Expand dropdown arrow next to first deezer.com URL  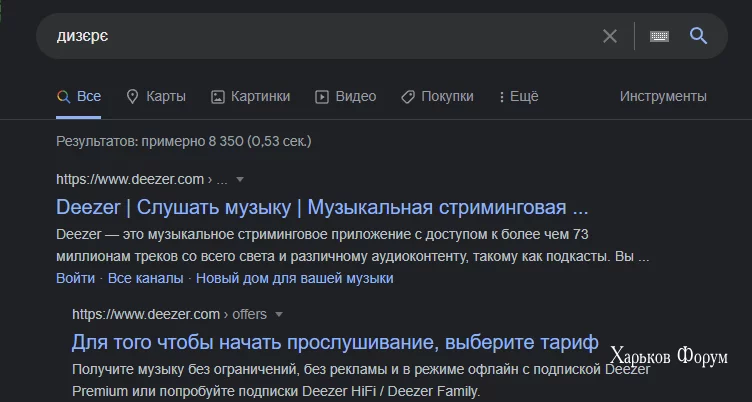coord(240,179)
